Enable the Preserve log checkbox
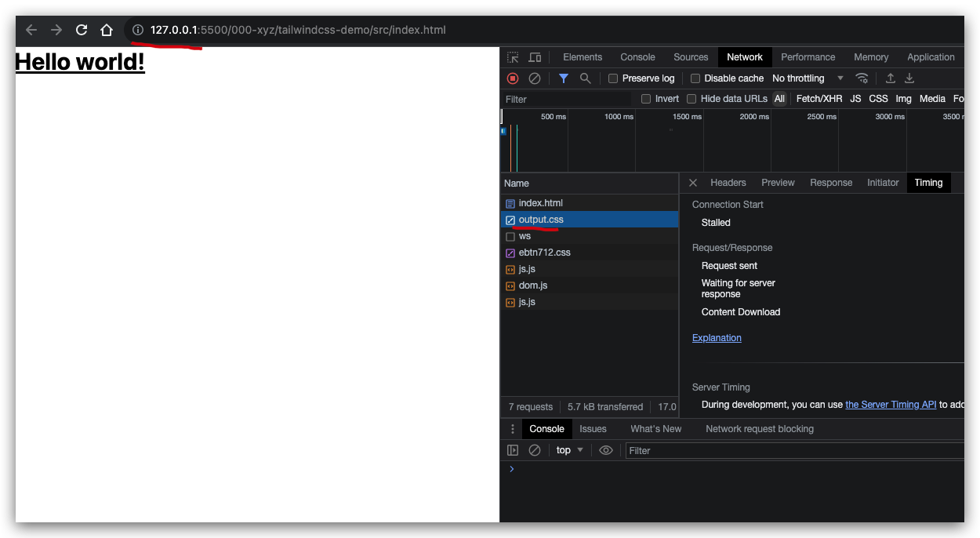 613,78
